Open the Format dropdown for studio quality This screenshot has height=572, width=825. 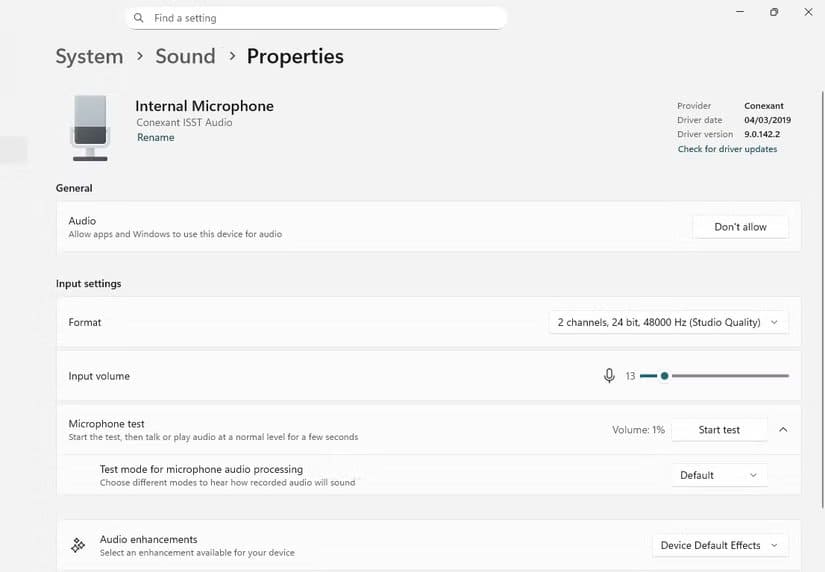point(668,322)
